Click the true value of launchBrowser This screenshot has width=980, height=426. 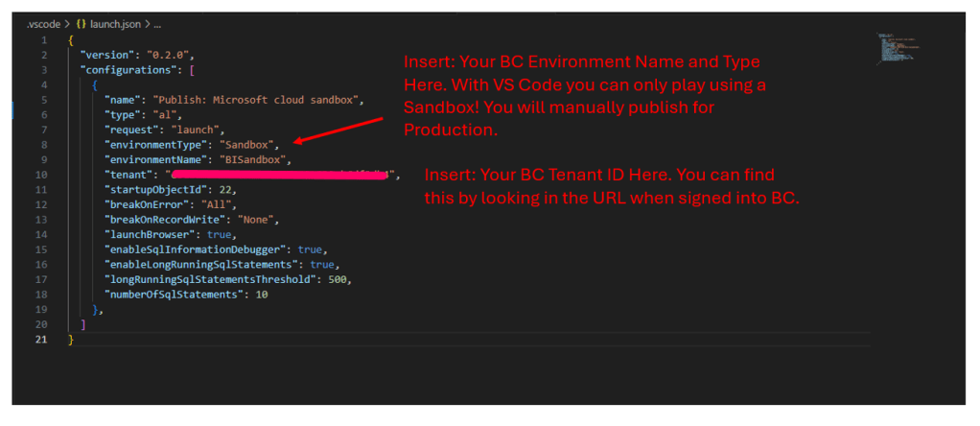[x=220, y=235]
